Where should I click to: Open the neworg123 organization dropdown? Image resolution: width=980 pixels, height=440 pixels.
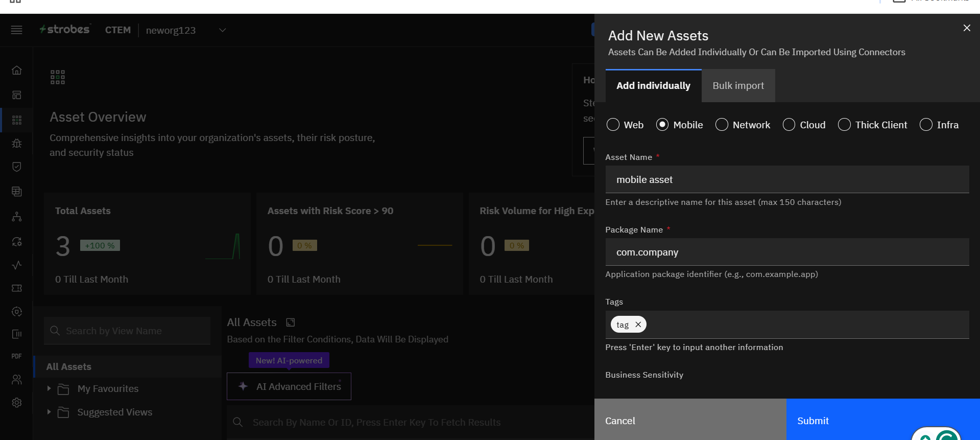pos(222,30)
